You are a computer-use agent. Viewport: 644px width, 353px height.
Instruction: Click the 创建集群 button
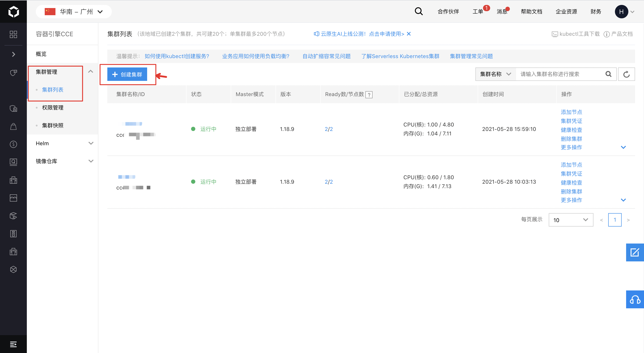[x=127, y=74]
